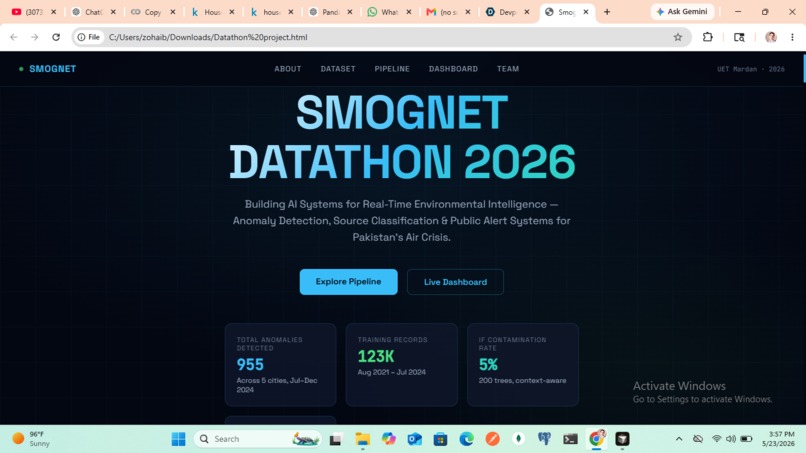Open the Extensions puzzle icon
Viewport: 806px width, 453px height.
[708, 37]
